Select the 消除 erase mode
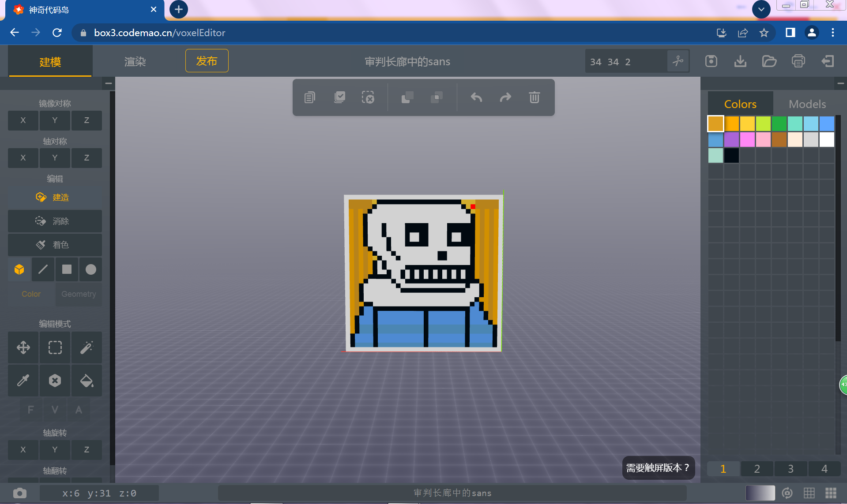The width and height of the screenshot is (847, 504). pos(55,221)
